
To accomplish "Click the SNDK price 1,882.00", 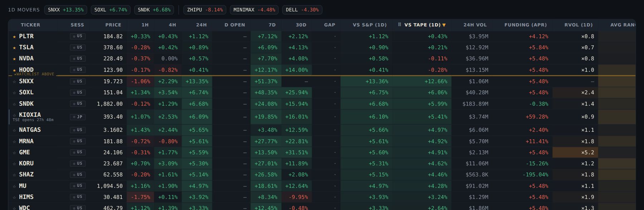I will pos(110,104).
